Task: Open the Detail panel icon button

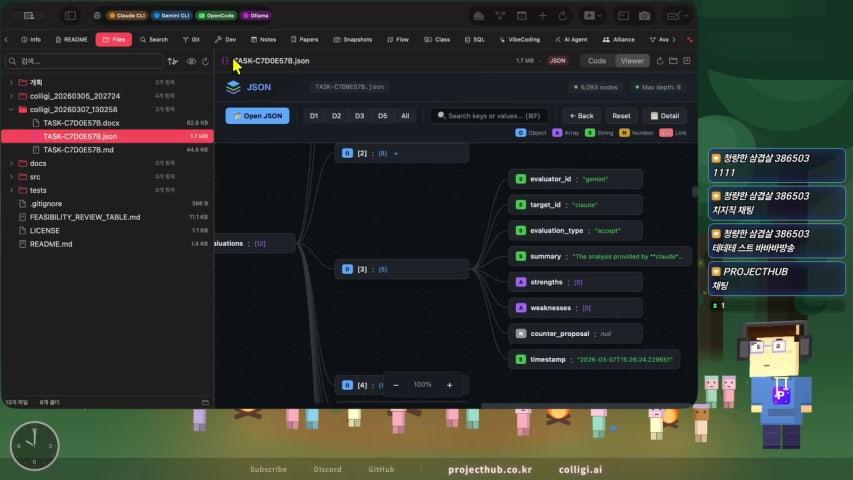Action: point(664,116)
